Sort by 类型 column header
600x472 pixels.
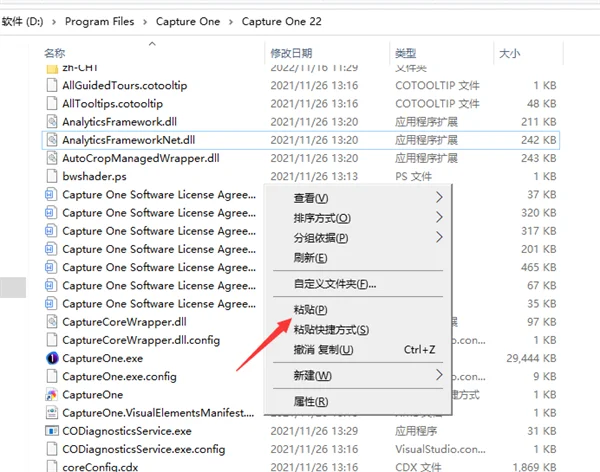pos(406,53)
